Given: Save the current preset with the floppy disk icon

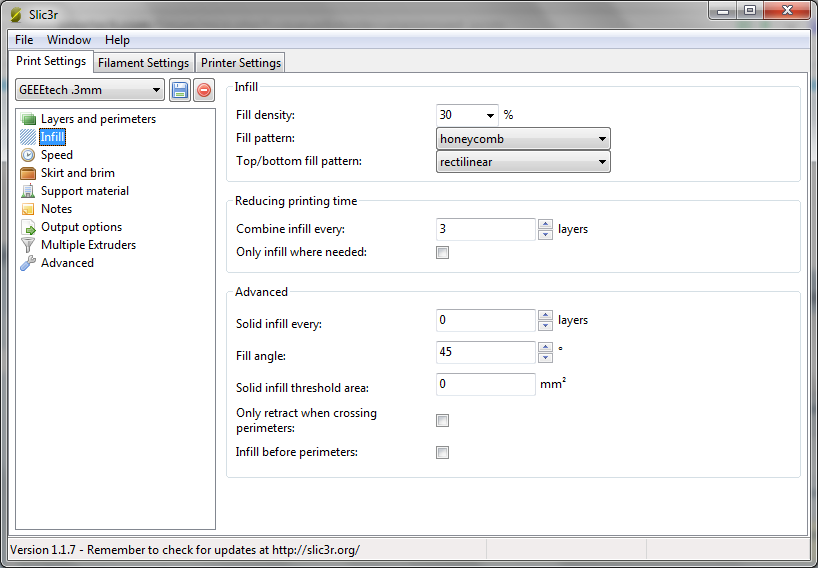Looking at the screenshot, I should pyautogui.click(x=180, y=90).
